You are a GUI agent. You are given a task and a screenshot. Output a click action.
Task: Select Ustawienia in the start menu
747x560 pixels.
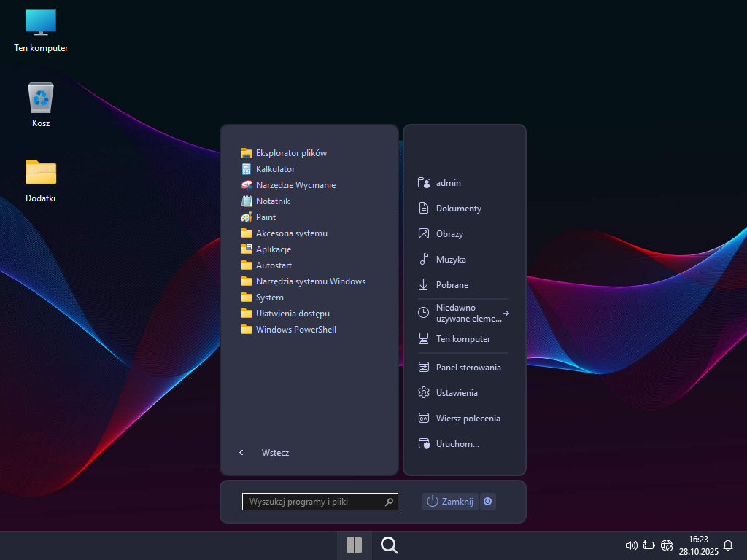pyautogui.click(x=457, y=393)
